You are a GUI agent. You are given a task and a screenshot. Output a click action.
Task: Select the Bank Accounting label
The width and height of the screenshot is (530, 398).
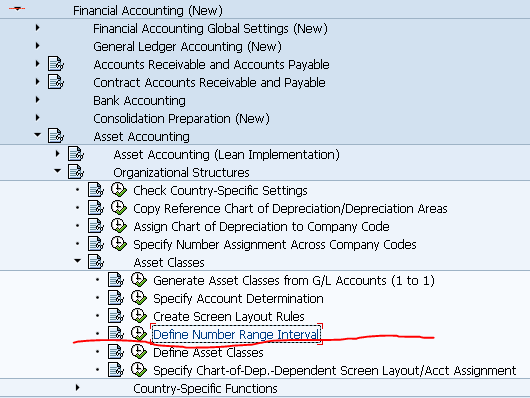139,100
